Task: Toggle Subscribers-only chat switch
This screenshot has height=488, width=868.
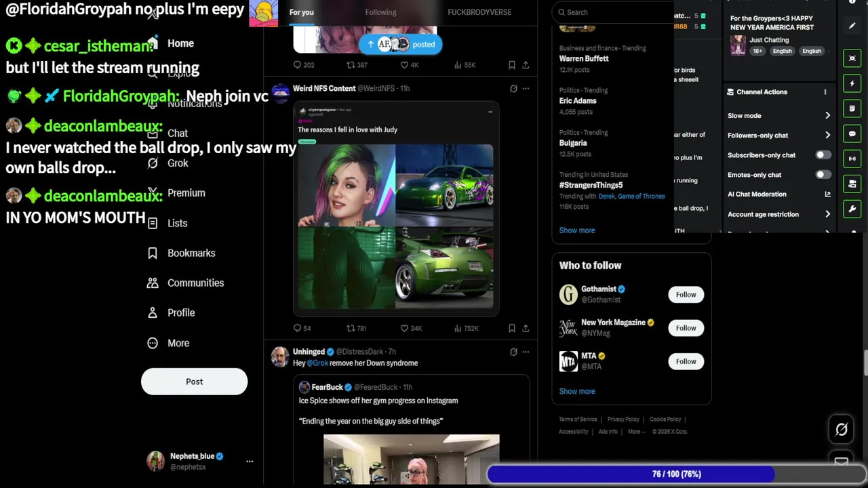Action: (x=823, y=155)
